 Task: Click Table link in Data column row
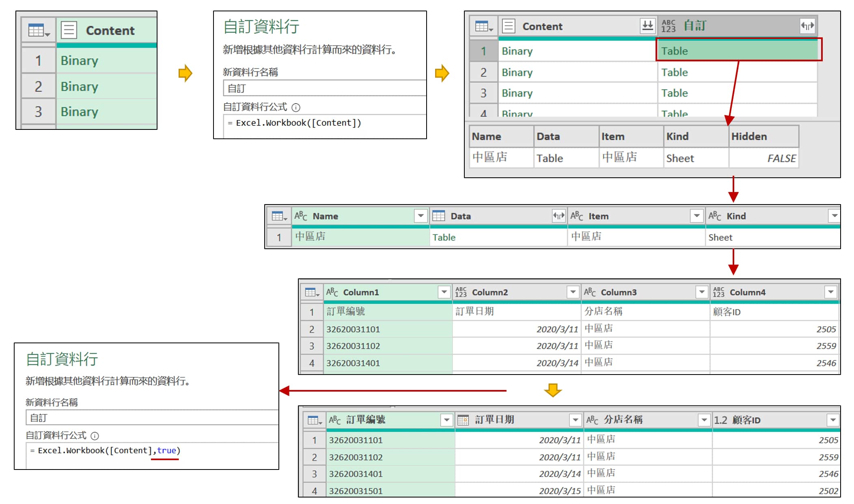(444, 237)
